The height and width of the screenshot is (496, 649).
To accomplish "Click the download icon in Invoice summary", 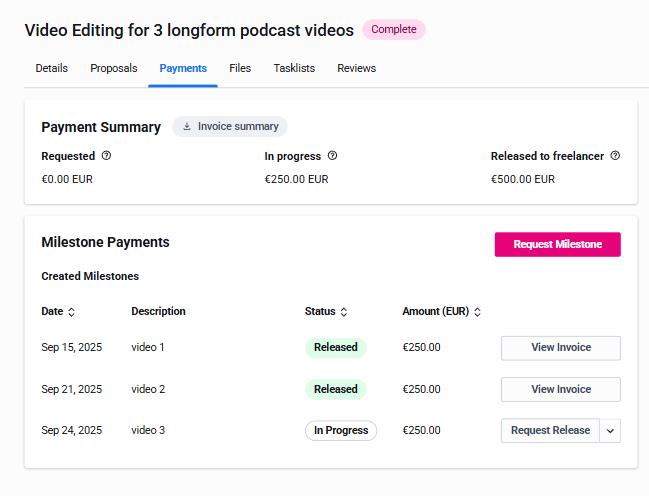I will click(x=187, y=127).
